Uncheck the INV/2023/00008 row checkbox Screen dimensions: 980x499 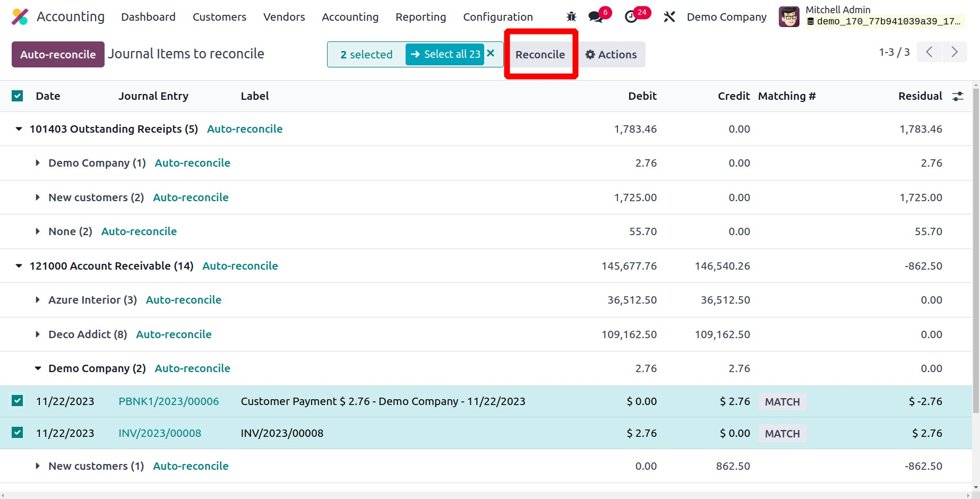point(18,433)
